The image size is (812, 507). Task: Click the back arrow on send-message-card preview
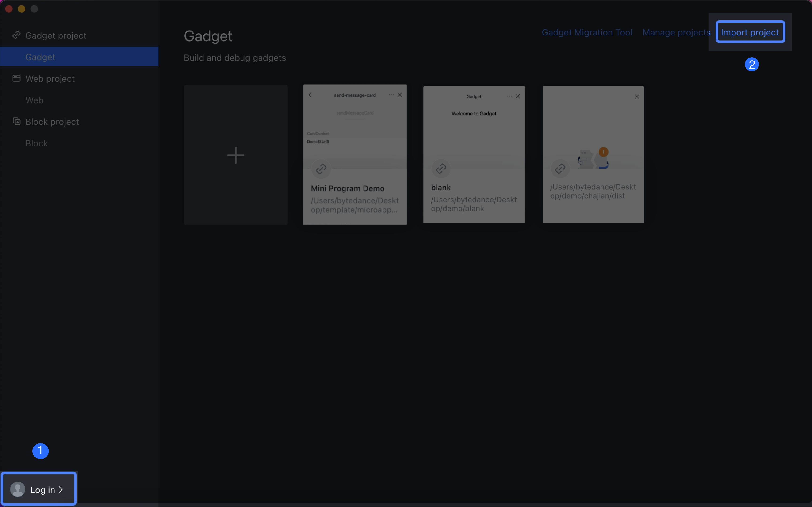(x=310, y=95)
